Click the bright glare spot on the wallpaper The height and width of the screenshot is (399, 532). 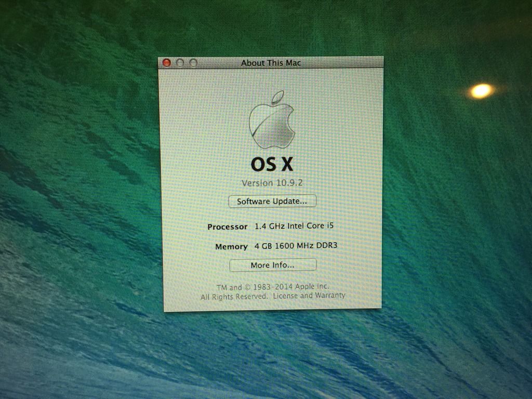pyautogui.click(x=481, y=91)
